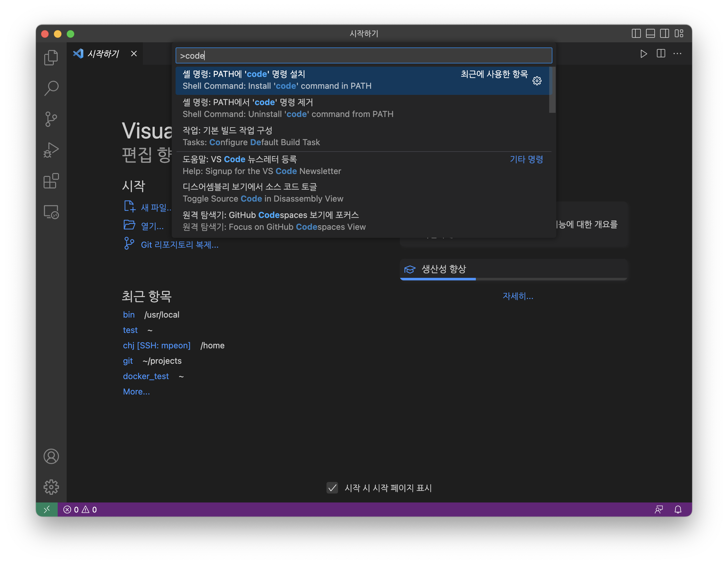Viewport: 728px width, 564px height.
Task: Click the Run triangle icon in editor toolbar
Action: pos(644,54)
